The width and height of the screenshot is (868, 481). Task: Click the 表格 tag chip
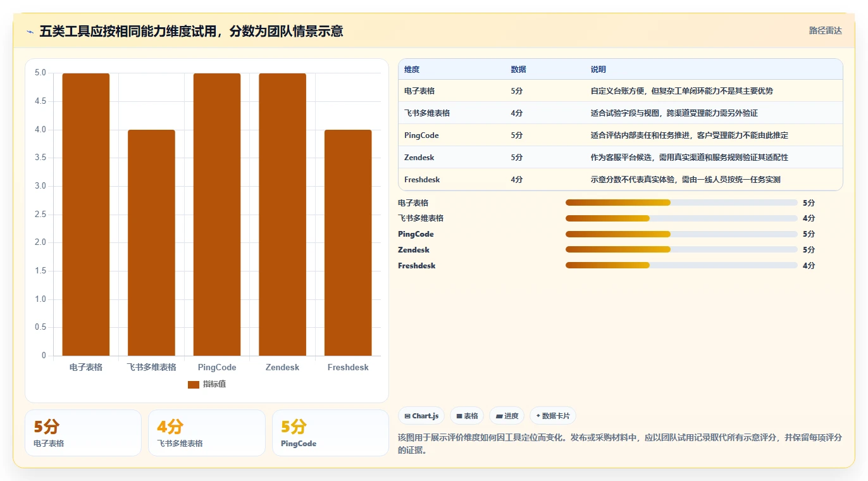[x=467, y=416]
